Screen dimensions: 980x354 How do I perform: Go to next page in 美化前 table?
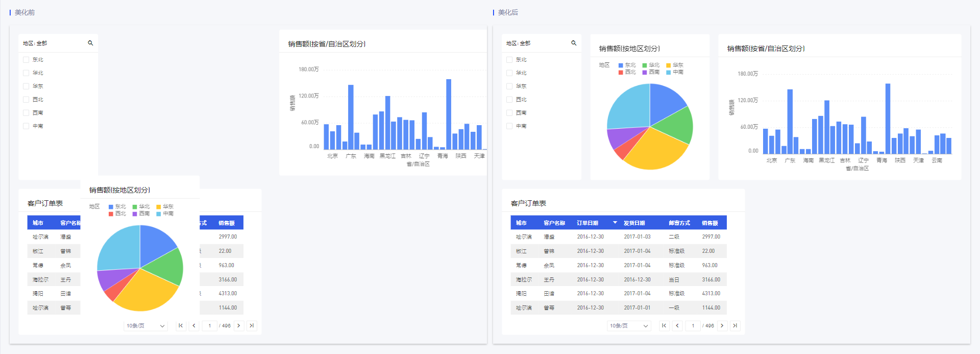tap(238, 325)
